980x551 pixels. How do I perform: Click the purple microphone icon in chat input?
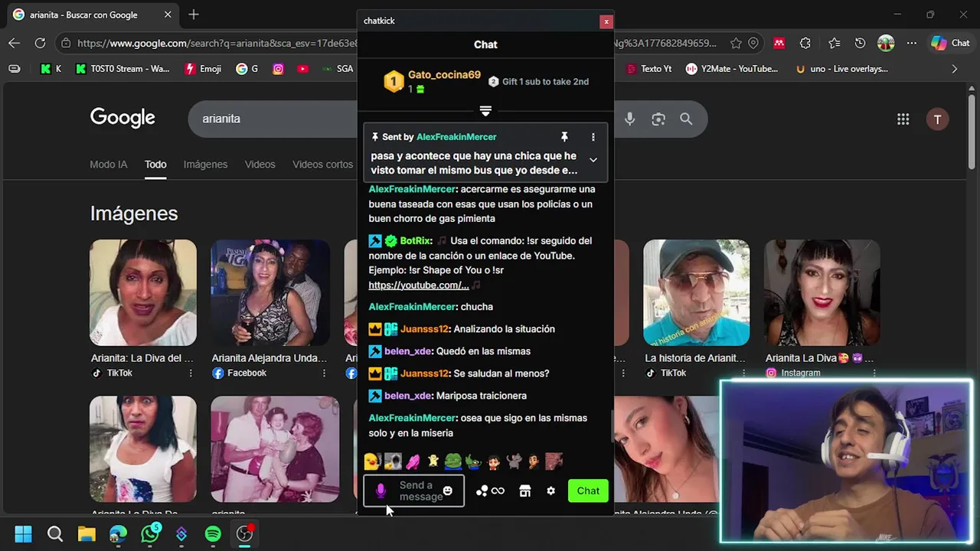pos(381,491)
